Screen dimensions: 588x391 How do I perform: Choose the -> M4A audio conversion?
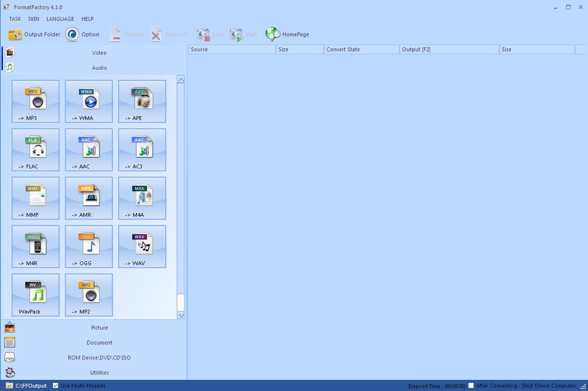pos(142,198)
